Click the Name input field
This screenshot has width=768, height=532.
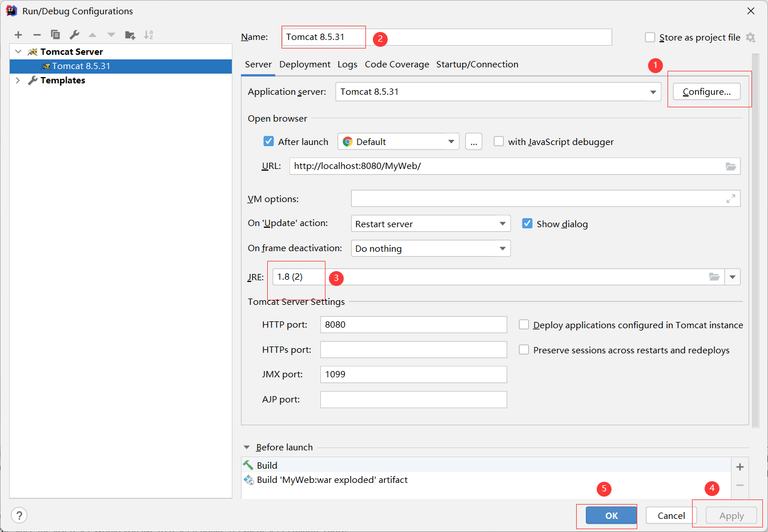[447, 37]
